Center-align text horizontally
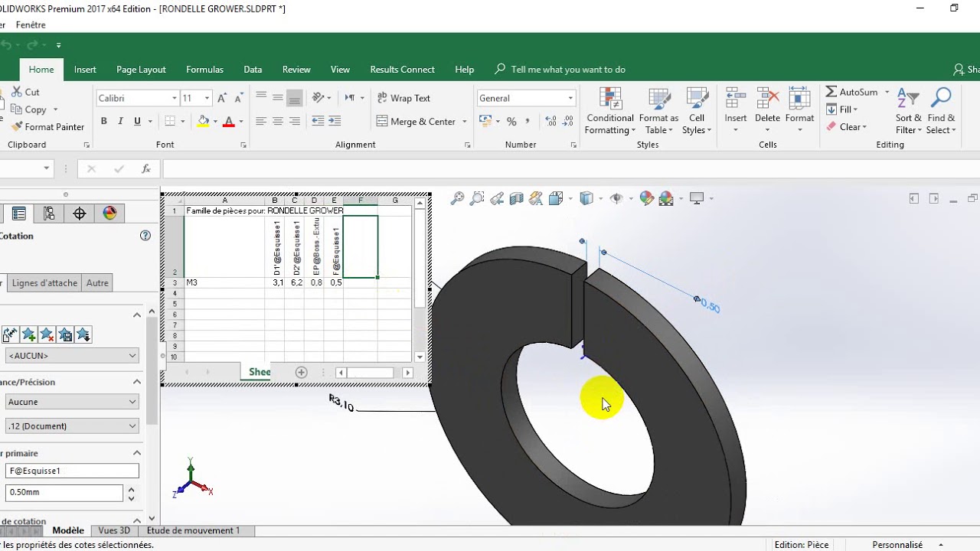The image size is (980, 551). click(278, 121)
